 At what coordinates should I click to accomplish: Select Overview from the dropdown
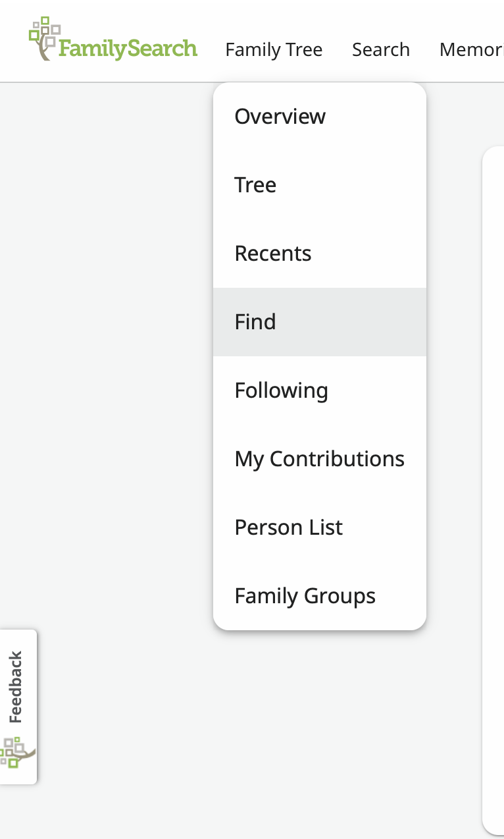(x=280, y=116)
